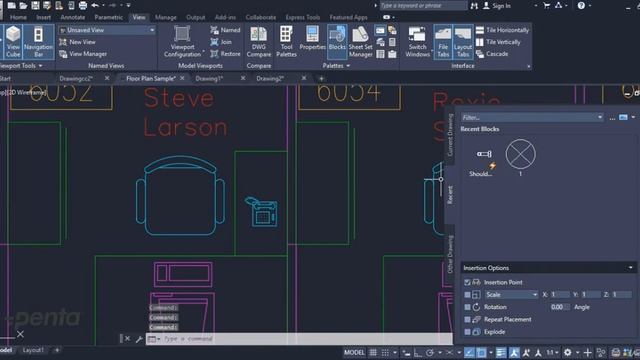The height and width of the screenshot is (360, 640).
Task: Click the ellipsis browse button in Blocks palette
Action: pos(612,118)
